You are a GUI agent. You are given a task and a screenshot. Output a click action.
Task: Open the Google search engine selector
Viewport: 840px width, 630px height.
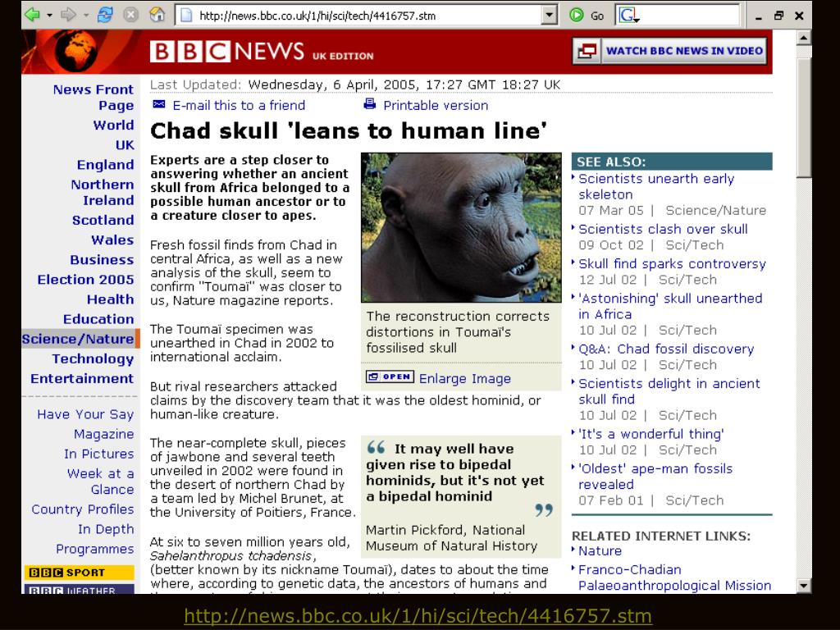[x=629, y=16]
